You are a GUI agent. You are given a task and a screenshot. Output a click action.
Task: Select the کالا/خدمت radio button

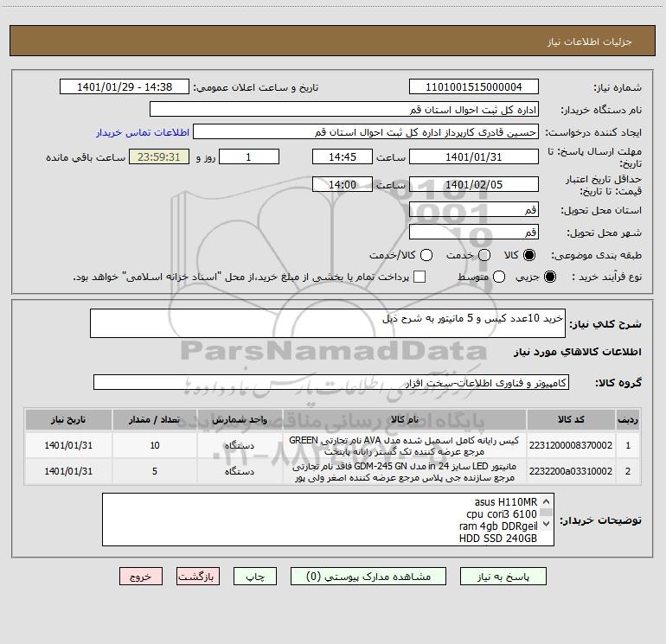click(426, 255)
